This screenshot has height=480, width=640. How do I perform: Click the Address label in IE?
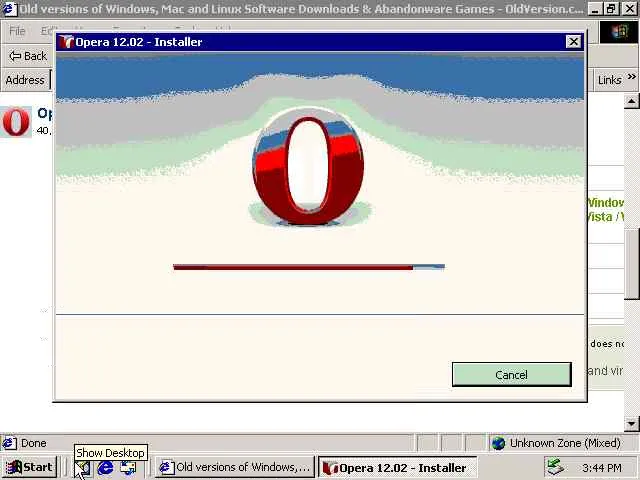pos(25,80)
